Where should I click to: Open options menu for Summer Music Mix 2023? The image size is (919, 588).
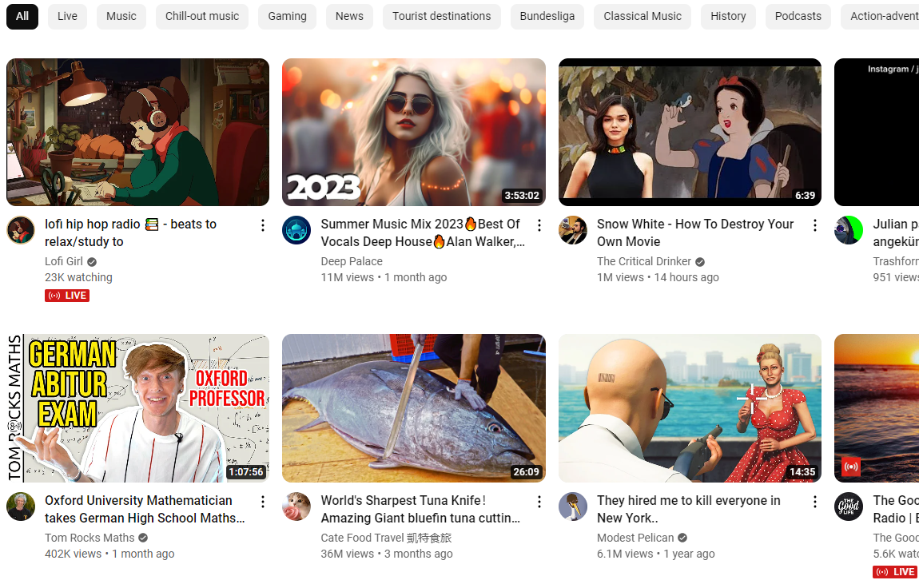tap(539, 224)
